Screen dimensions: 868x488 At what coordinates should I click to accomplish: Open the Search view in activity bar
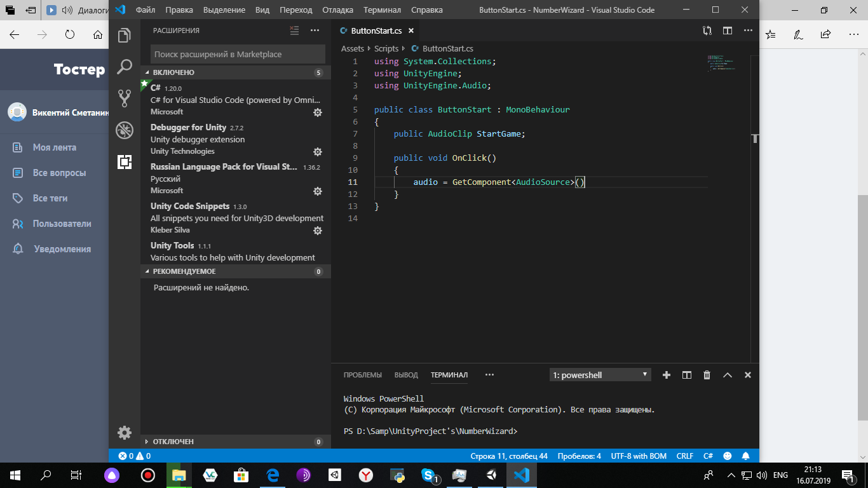point(125,66)
